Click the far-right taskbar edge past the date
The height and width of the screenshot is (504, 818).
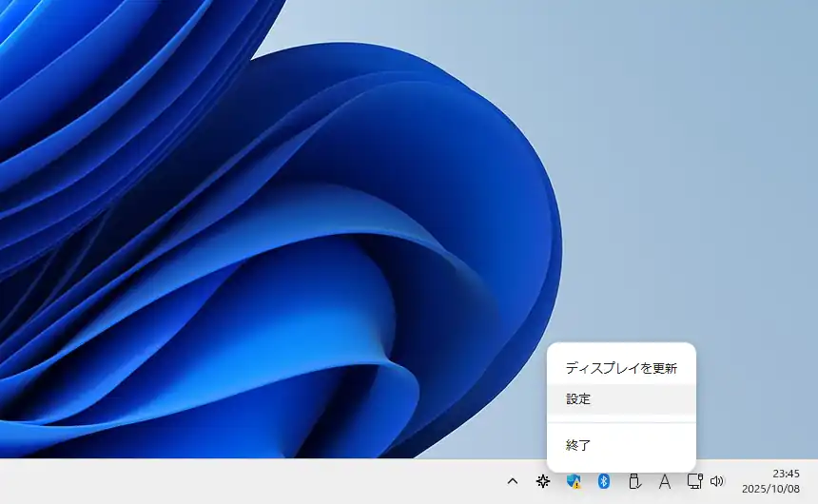[x=813, y=482]
